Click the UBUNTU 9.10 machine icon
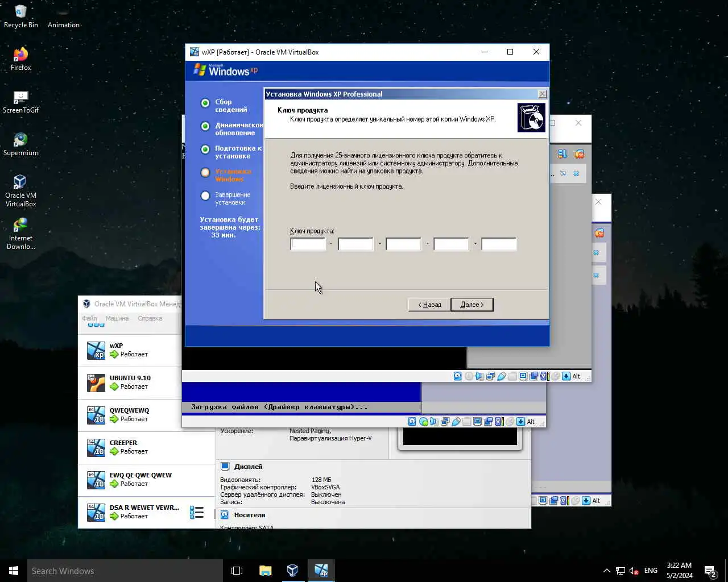The width and height of the screenshot is (728, 582). pyautogui.click(x=96, y=383)
